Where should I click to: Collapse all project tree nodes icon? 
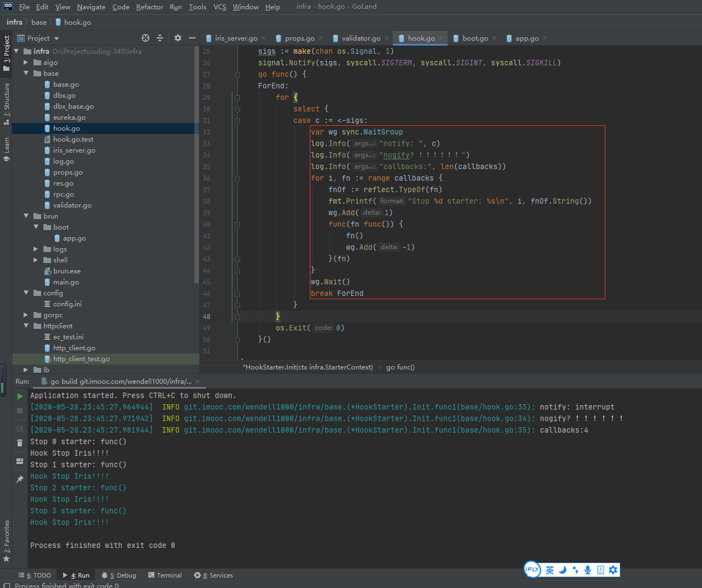(160, 38)
